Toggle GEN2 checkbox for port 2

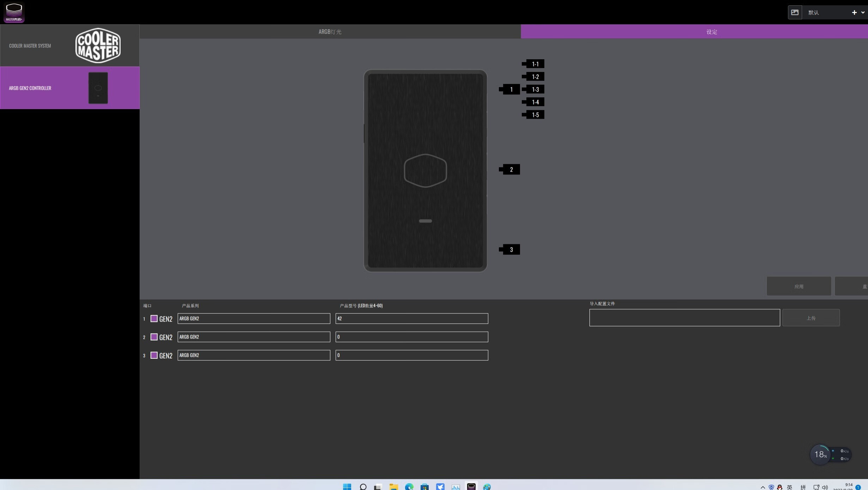click(154, 337)
